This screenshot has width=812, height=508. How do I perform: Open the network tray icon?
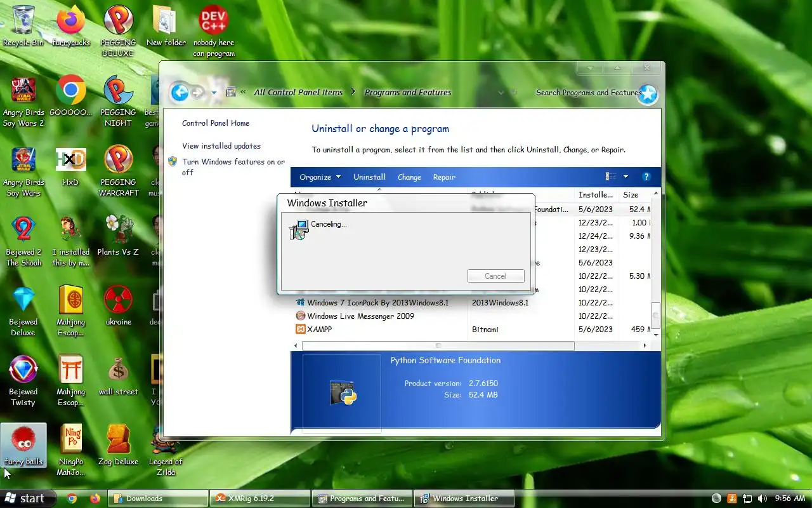pos(747,498)
